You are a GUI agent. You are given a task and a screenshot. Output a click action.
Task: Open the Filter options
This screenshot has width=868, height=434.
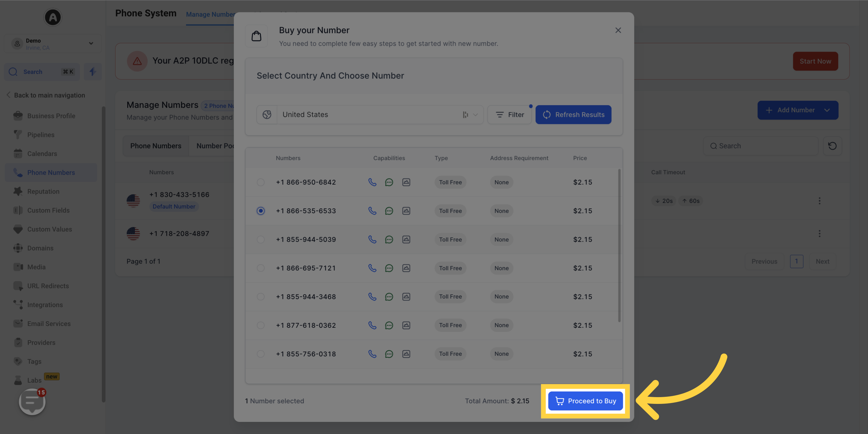(509, 115)
